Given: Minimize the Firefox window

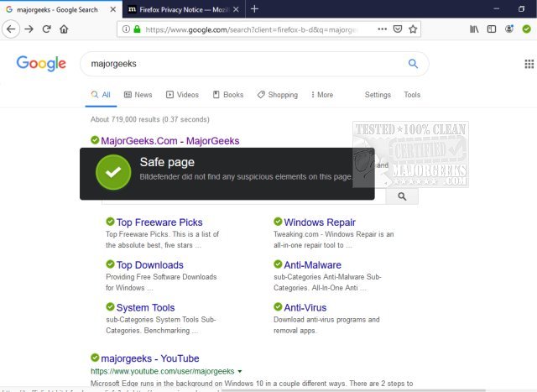Looking at the screenshot, I should pyautogui.click(x=496, y=9).
